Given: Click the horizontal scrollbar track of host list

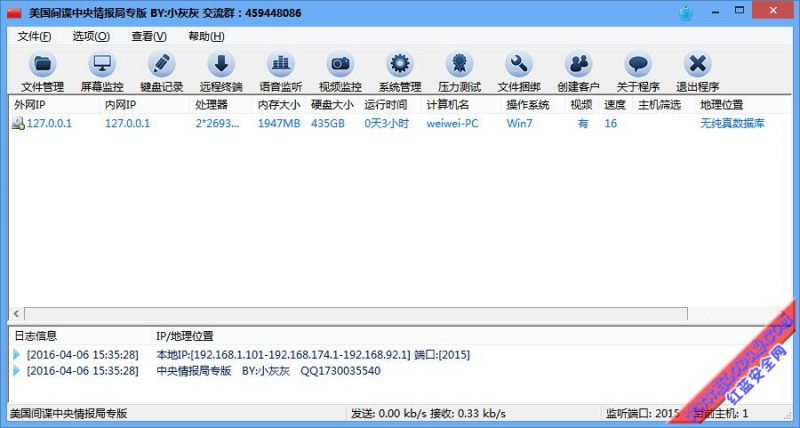Looking at the screenshot, I should click(x=356, y=313).
